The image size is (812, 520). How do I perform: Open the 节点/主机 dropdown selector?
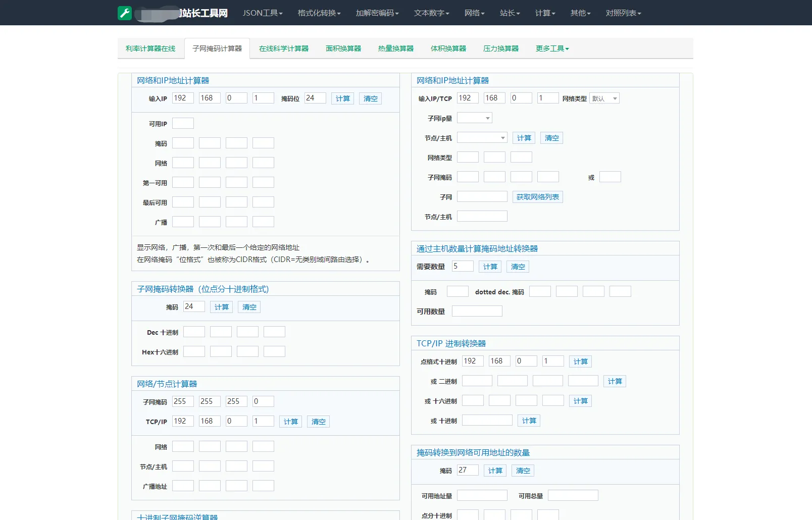pos(482,138)
